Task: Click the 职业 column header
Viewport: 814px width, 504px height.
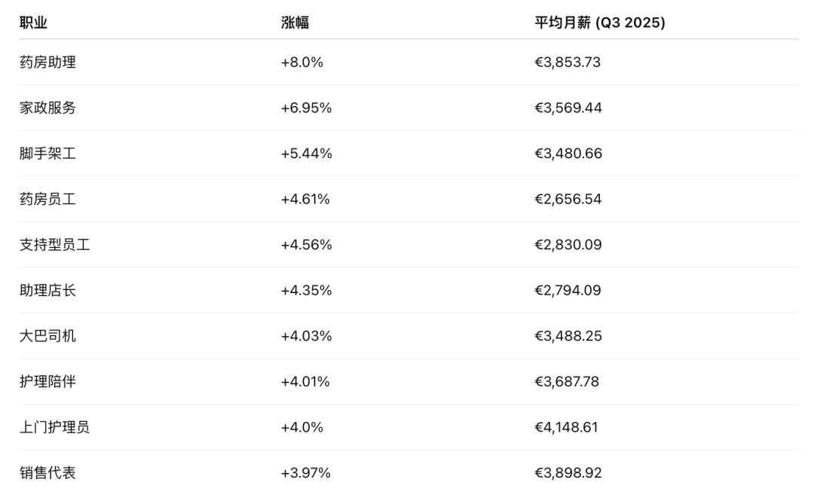Action: point(34,23)
